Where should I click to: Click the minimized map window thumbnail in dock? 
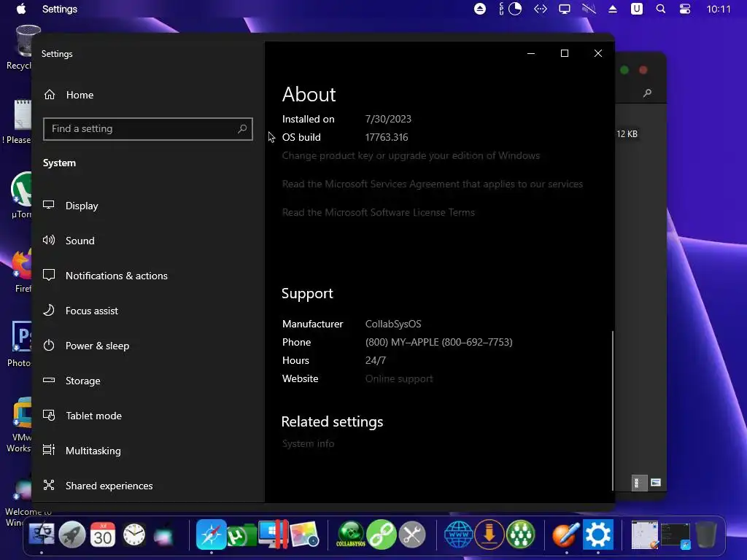point(645,534)
